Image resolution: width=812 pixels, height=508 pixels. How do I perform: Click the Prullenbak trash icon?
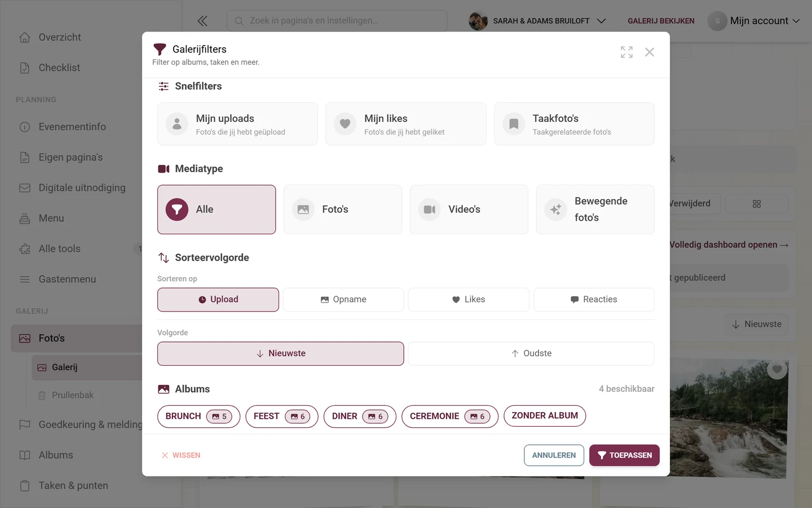[42, 395]
